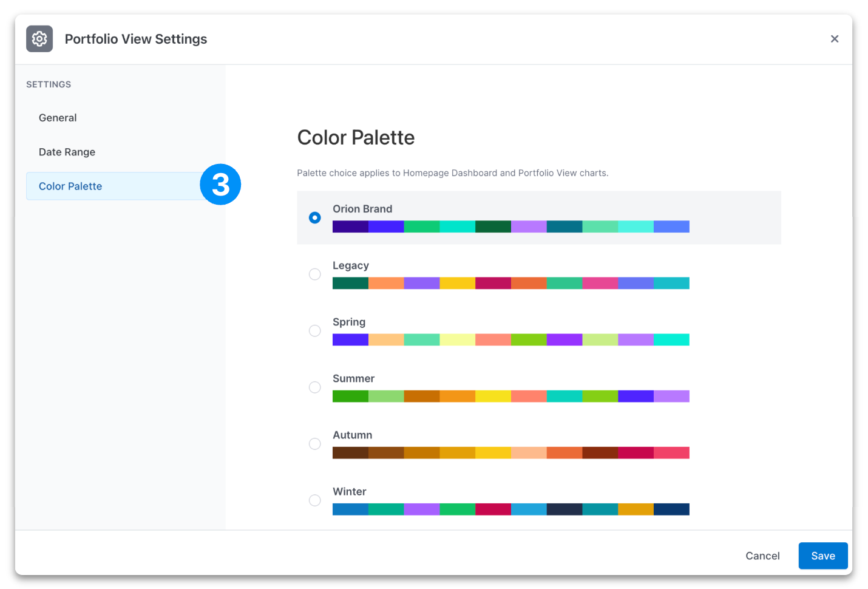Open the Date Range settings section
This screenshot has width=868, height=589.
pos(67,152)
